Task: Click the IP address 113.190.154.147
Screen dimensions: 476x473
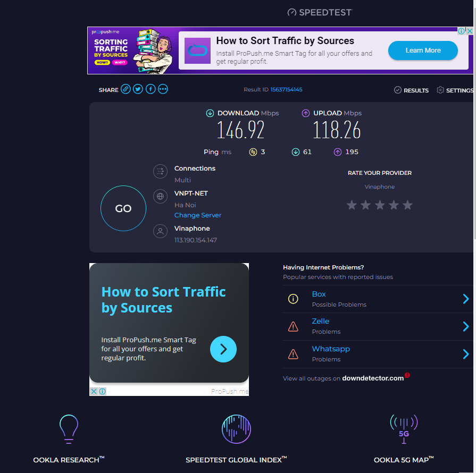Action: point(196,240)
